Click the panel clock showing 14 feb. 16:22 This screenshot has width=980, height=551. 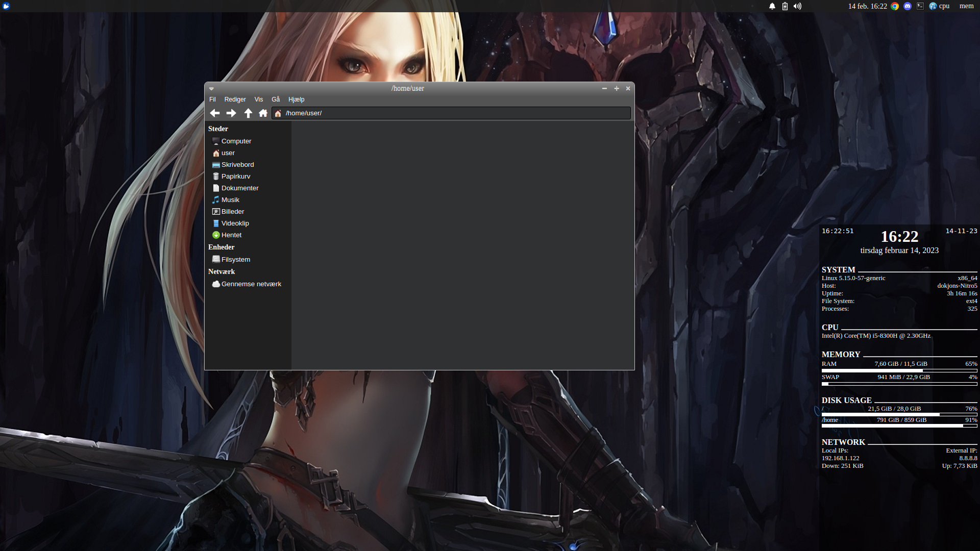pyautogui.click(x=868, y=6)
